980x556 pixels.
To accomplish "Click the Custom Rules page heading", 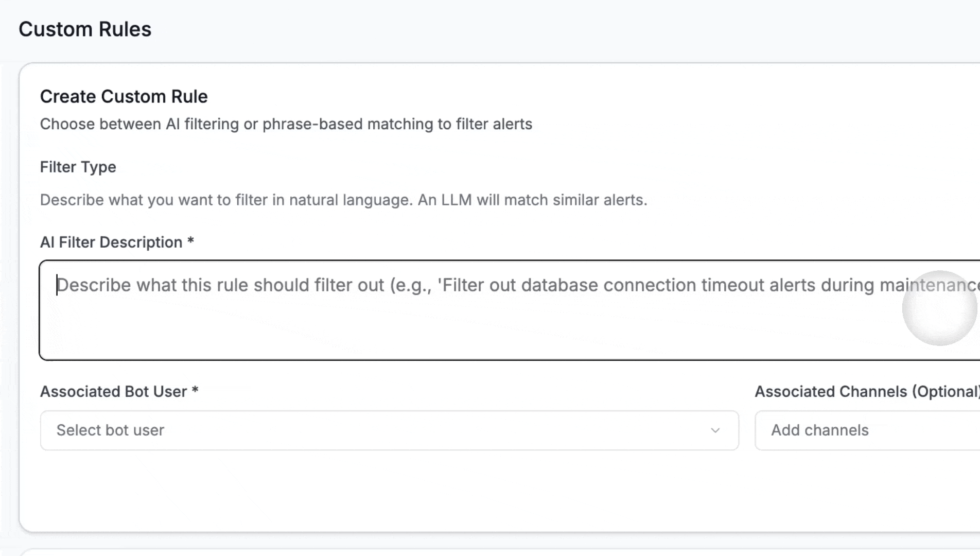I will pyautogui.click(x=85, y=29).
